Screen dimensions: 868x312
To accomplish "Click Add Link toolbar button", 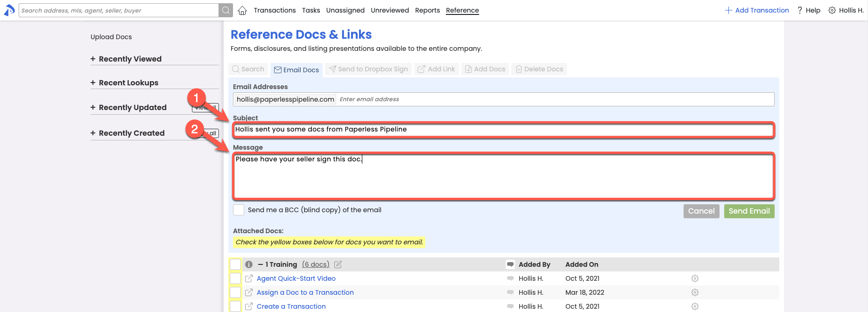I will pos(436,69).
